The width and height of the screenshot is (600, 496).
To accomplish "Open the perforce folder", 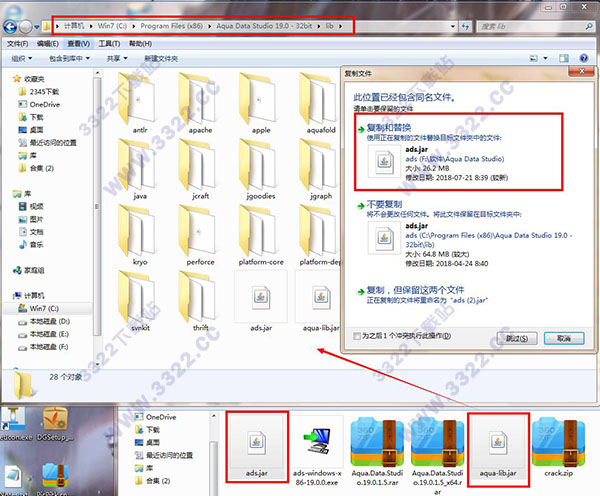I will [200, 235].
